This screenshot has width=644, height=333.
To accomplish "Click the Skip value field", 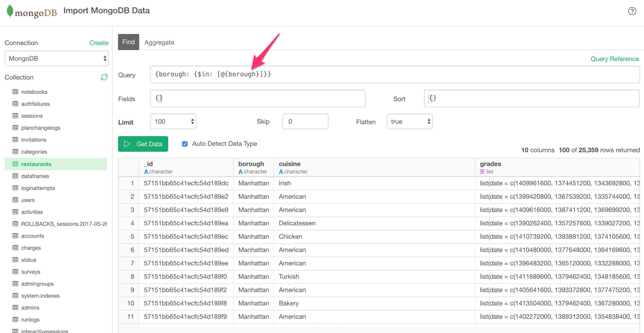I will (x=305, y=121).
